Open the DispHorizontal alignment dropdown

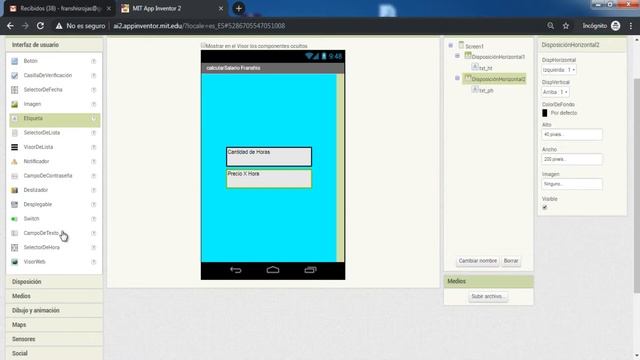point(559,70)
